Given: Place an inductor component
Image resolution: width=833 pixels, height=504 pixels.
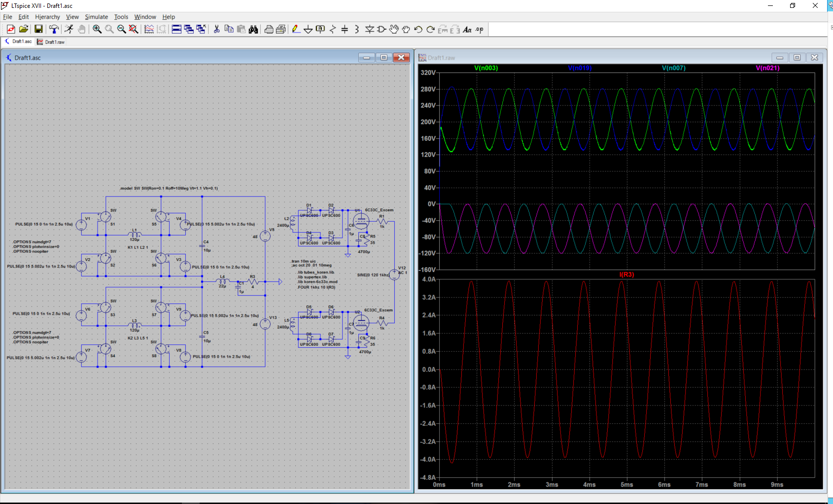Looking at the screenshot, I should 357,30.
